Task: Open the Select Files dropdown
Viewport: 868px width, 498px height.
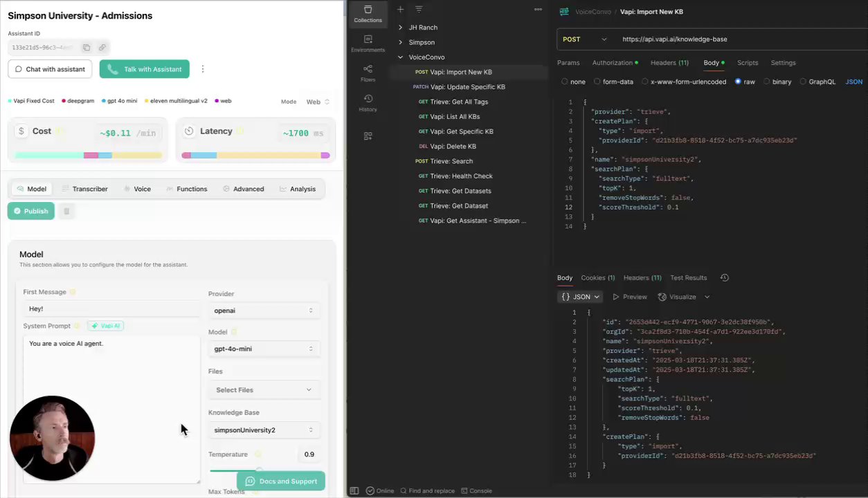Action: [x=264, y=389]
